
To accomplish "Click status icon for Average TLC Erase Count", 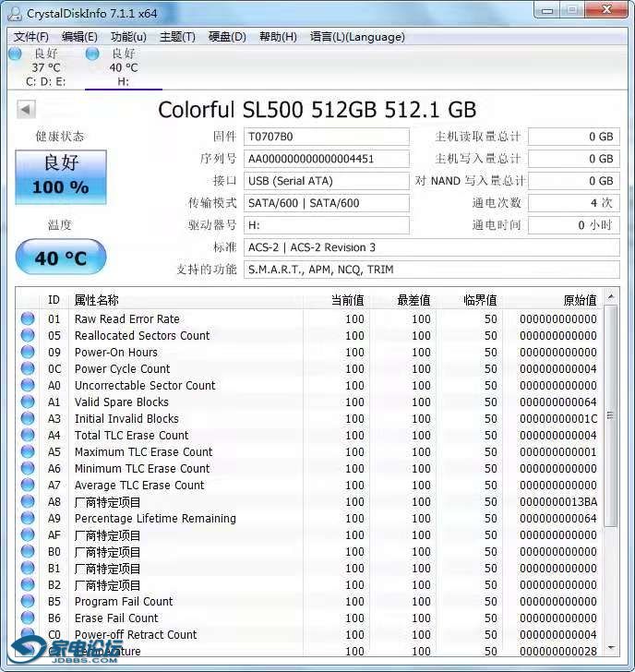I will click(x=28, y=486).
